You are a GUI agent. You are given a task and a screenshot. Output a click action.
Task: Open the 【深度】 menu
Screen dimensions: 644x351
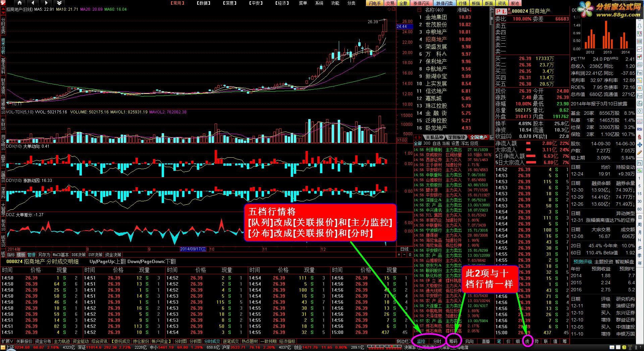230,3
